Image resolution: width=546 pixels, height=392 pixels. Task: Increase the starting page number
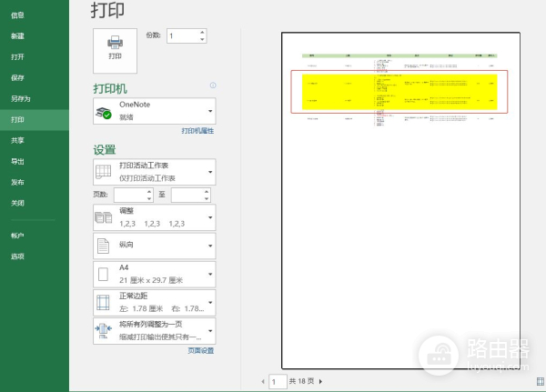pyautogui.click(x=149, y=192)
